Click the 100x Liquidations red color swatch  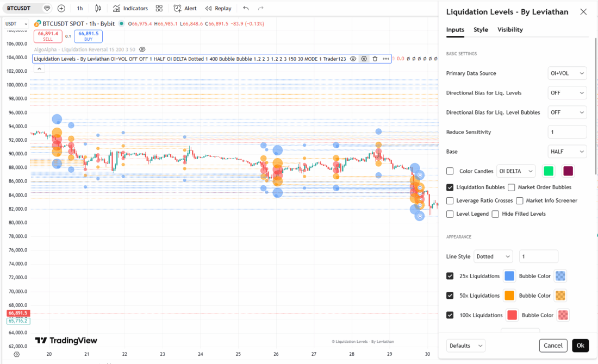point(512,315)
